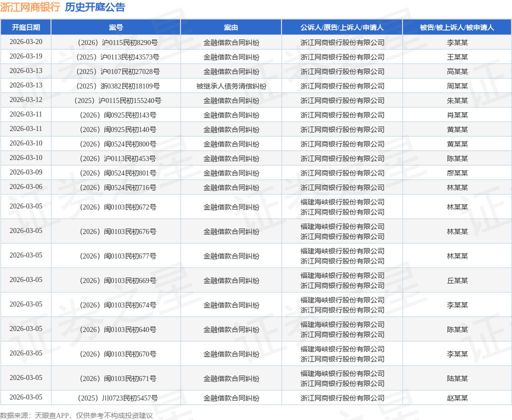
Task: Click defendant 黄某某 in the 140号 row
Action: point(457,129)
